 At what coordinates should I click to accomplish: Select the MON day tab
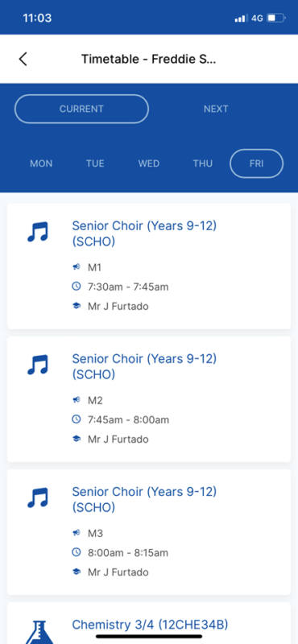(41, 163)
